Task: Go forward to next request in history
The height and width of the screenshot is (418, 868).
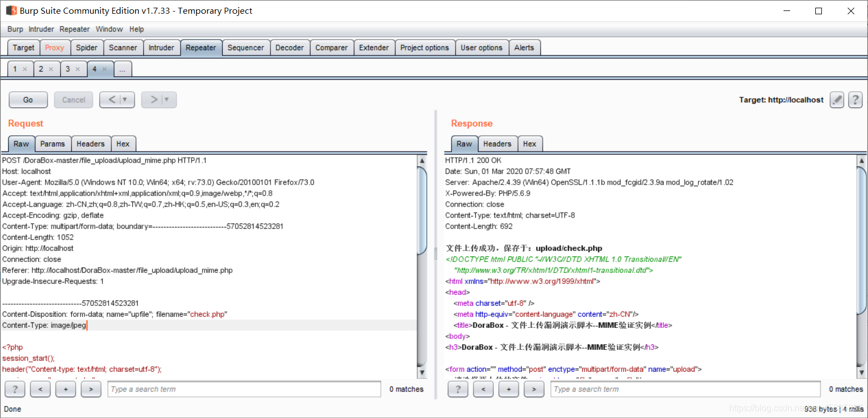Action: [x=154, y=99]
